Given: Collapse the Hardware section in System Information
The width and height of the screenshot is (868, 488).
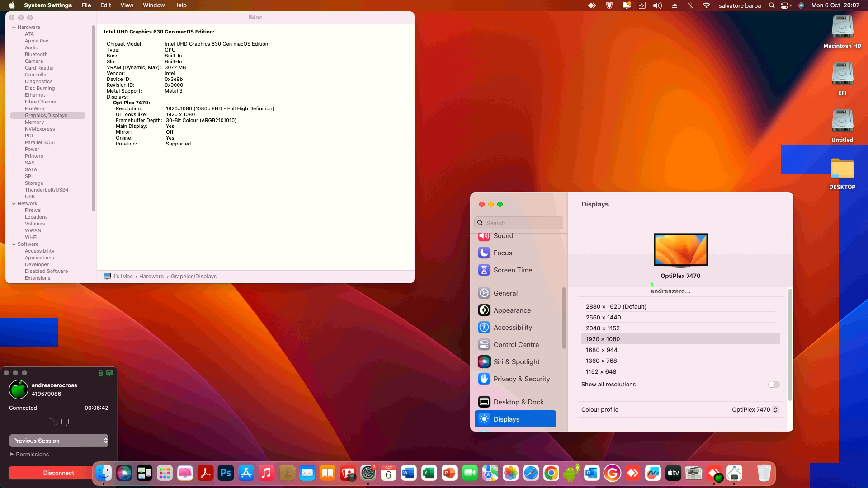Looking at the screenshot, I should [x=14, y=28].
